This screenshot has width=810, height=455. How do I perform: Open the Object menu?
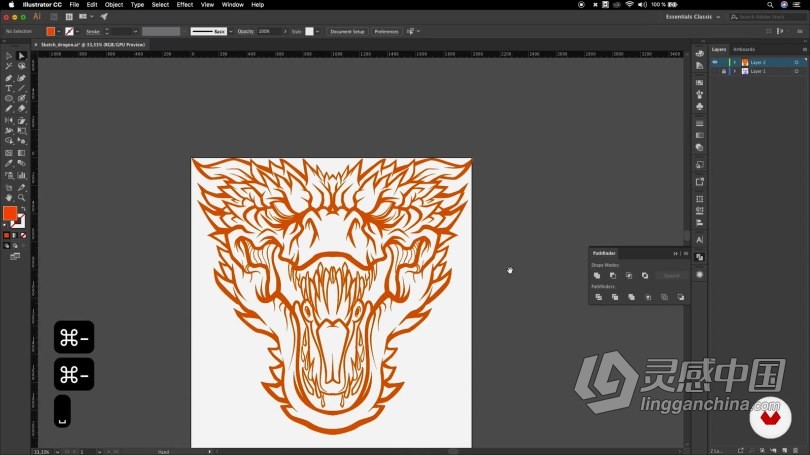tap(114, 5)
